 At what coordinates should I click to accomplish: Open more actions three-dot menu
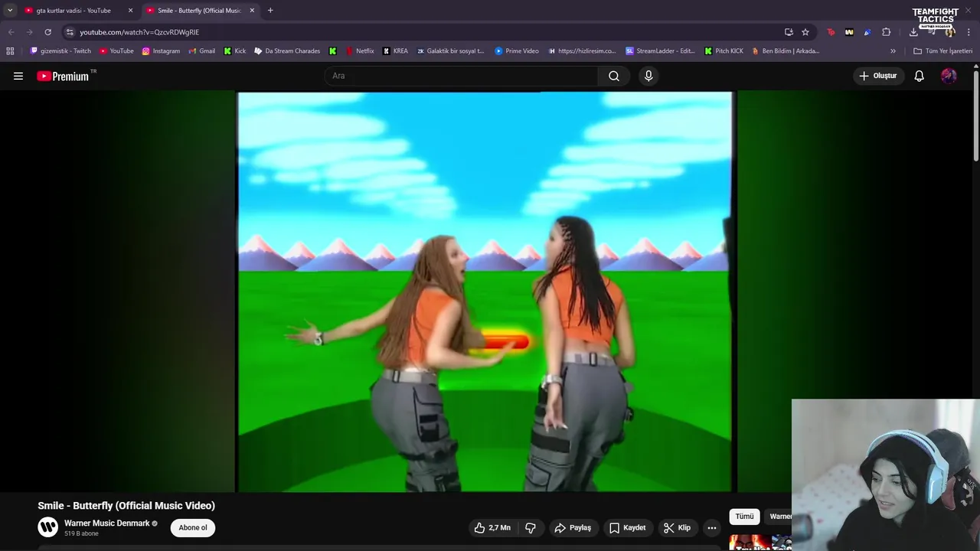click(x=712, y=528)
